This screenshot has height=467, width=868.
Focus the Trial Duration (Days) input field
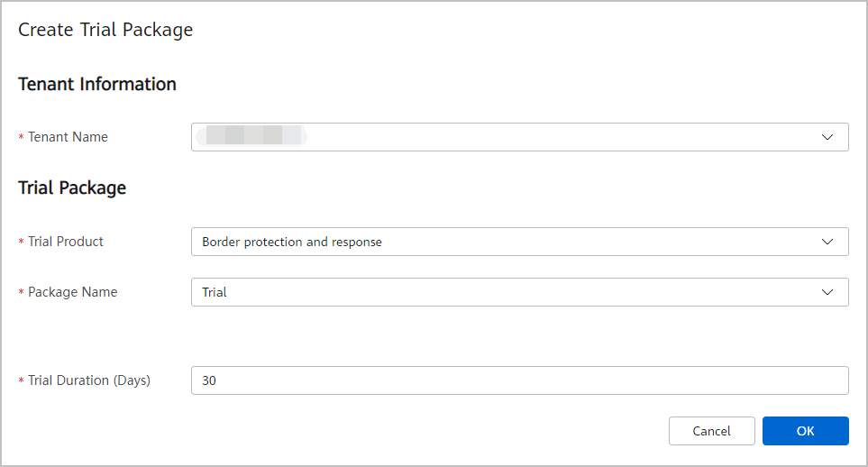coord(519,380)
